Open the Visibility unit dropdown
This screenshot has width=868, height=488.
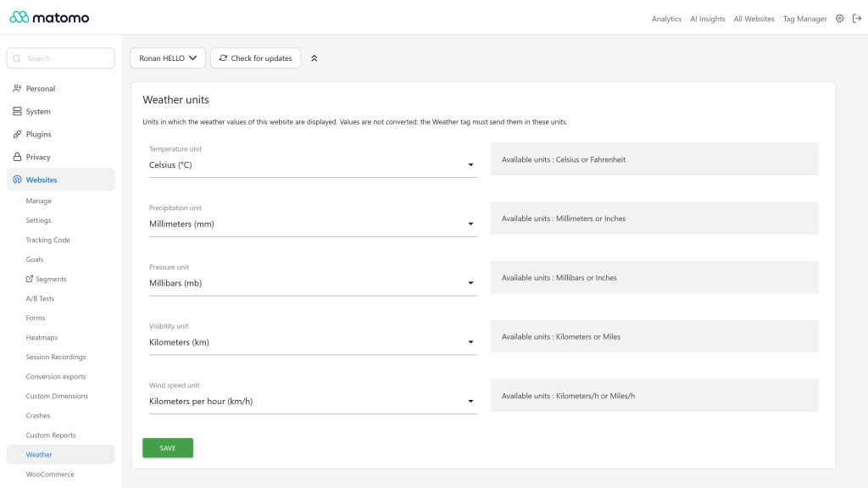point(313,342)
